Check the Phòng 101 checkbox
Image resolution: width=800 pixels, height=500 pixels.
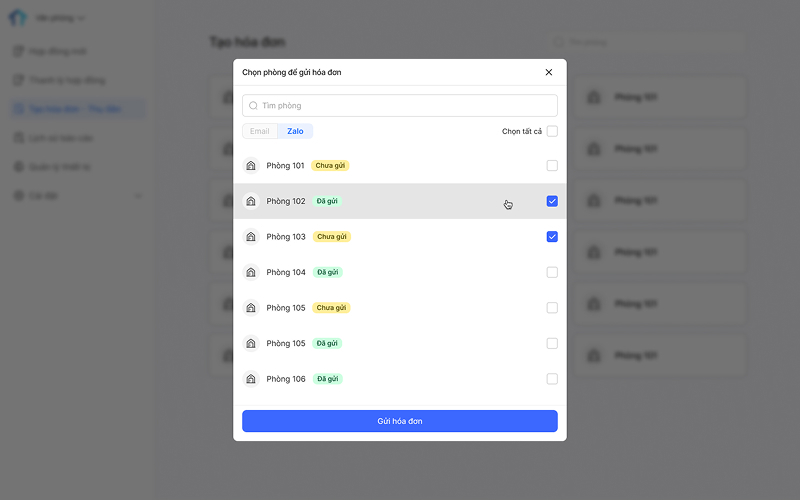552,165
